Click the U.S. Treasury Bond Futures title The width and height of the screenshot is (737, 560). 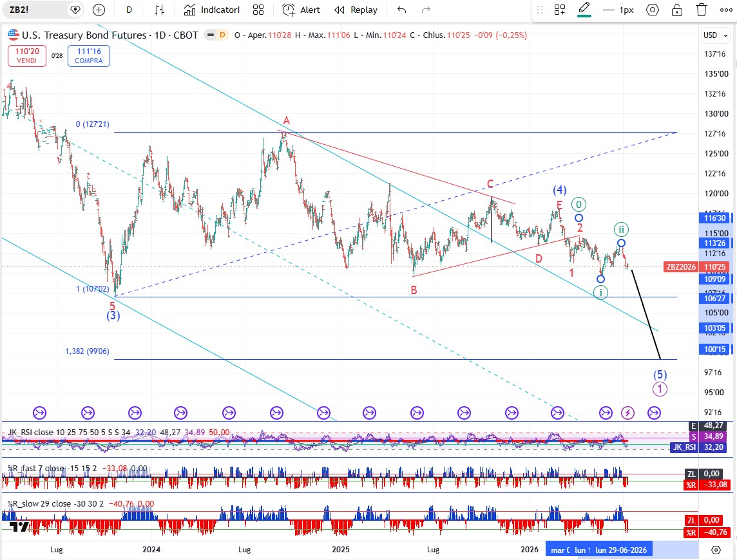point(84,35)
